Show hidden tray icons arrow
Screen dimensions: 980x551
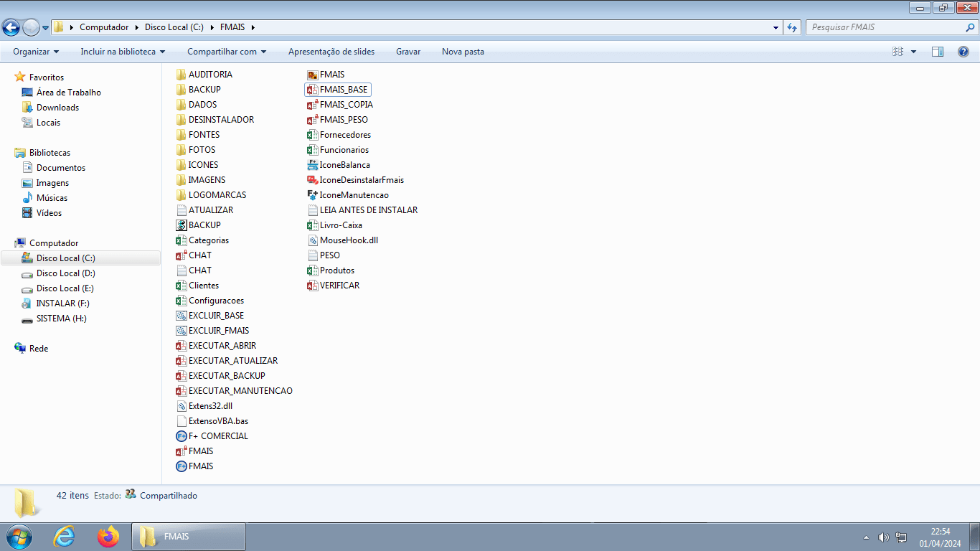[866, 537]
